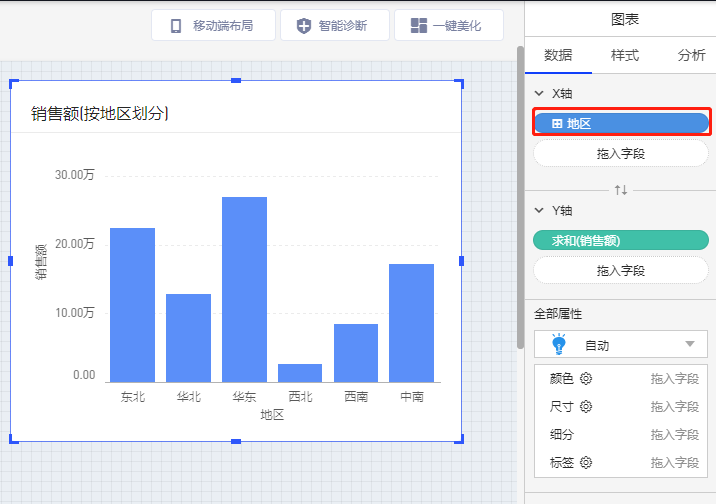Click the 西南 category label
The image size is (716, 504).
point(356,397)
